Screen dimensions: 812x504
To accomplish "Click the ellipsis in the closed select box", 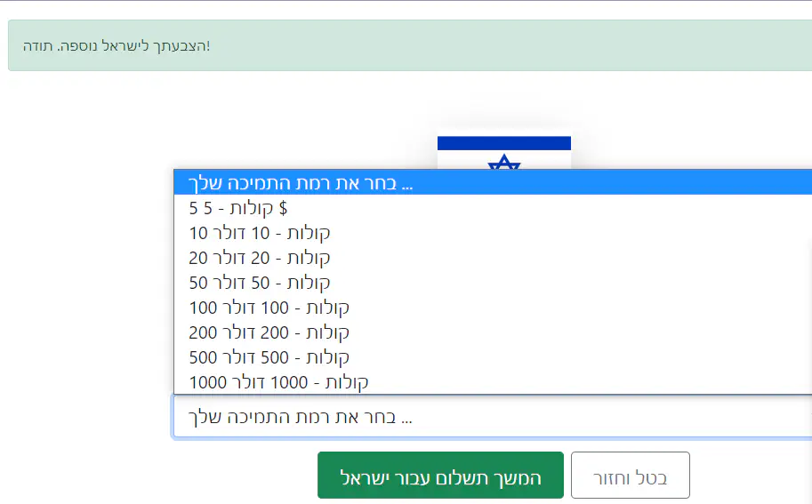I will click(x=407, y=417).
